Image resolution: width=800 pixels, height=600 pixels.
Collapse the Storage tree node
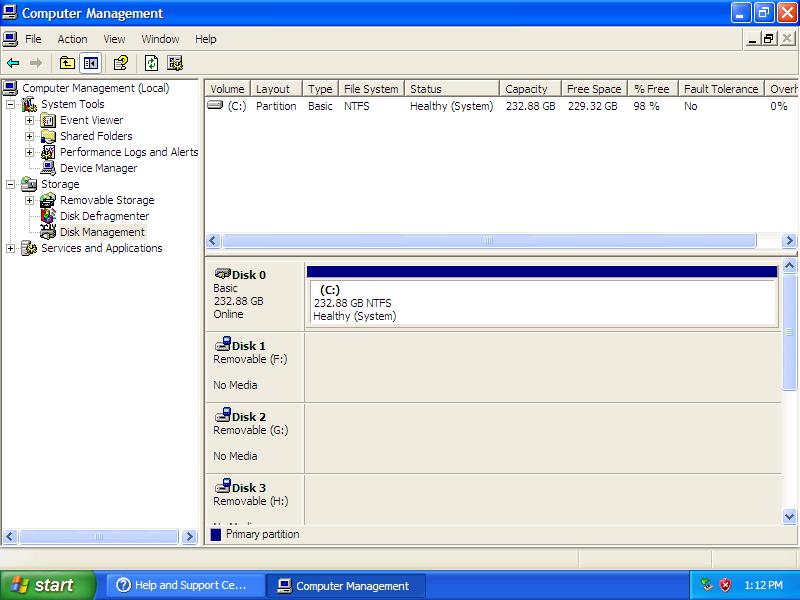click(10, 185)
